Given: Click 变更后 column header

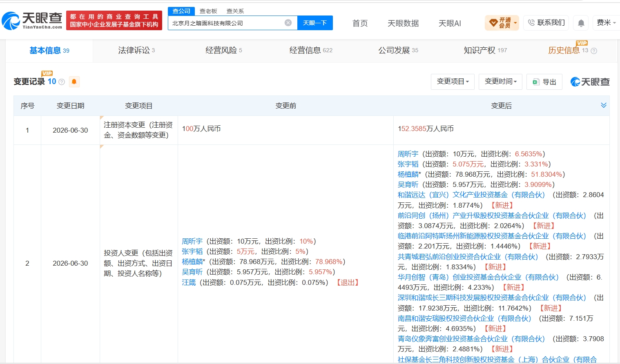Looking at the screenshot, I should tap(501, 106).
